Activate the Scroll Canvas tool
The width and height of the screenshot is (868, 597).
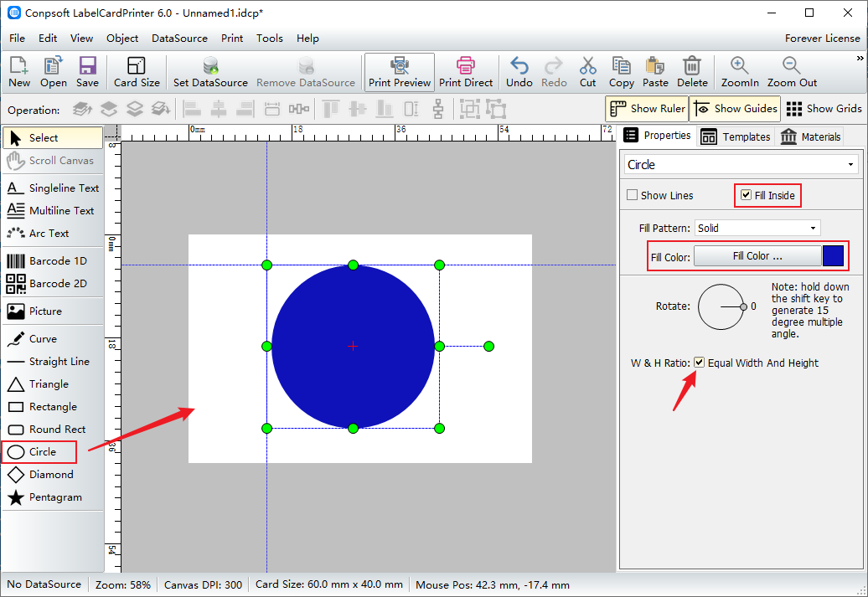pyautogui.click(x=53, y=161)
